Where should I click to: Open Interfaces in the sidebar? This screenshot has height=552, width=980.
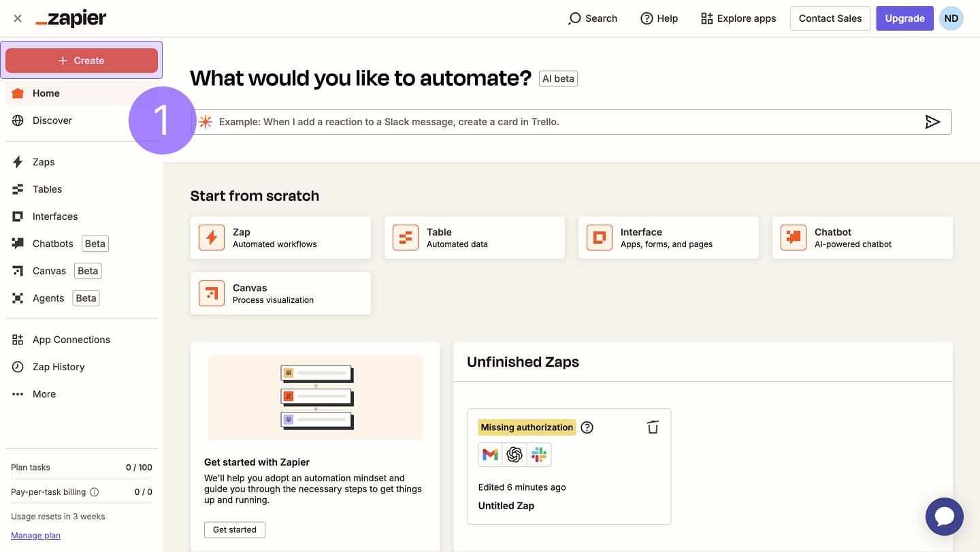click(82, 216)
